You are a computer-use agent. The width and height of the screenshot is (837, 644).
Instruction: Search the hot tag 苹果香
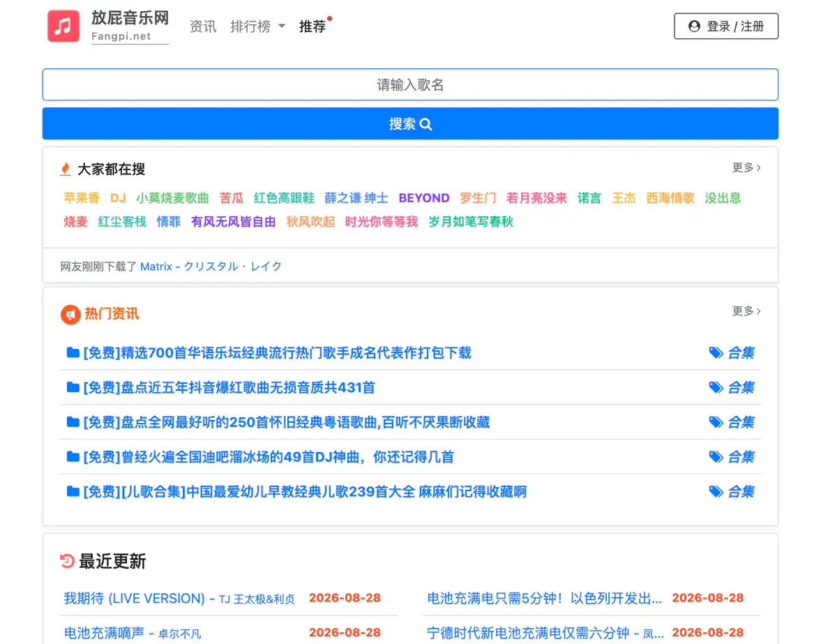82,198
